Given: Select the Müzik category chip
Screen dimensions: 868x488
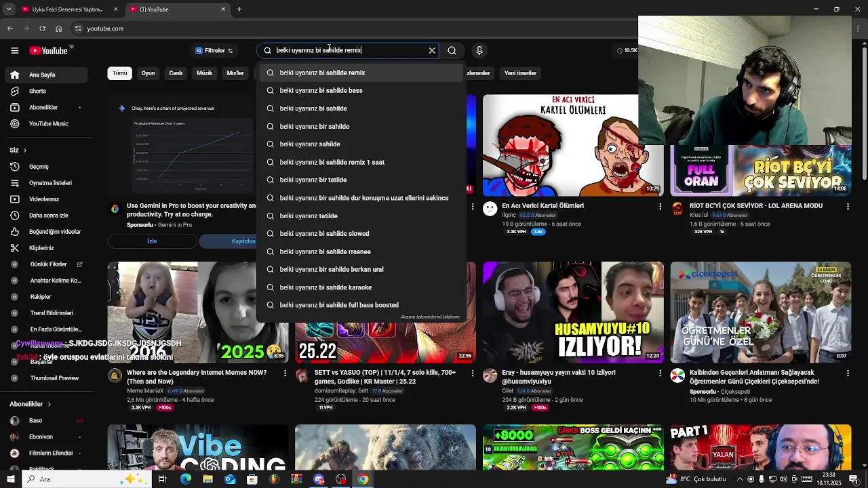Looking at the screenshot, I should pos(204,73).
